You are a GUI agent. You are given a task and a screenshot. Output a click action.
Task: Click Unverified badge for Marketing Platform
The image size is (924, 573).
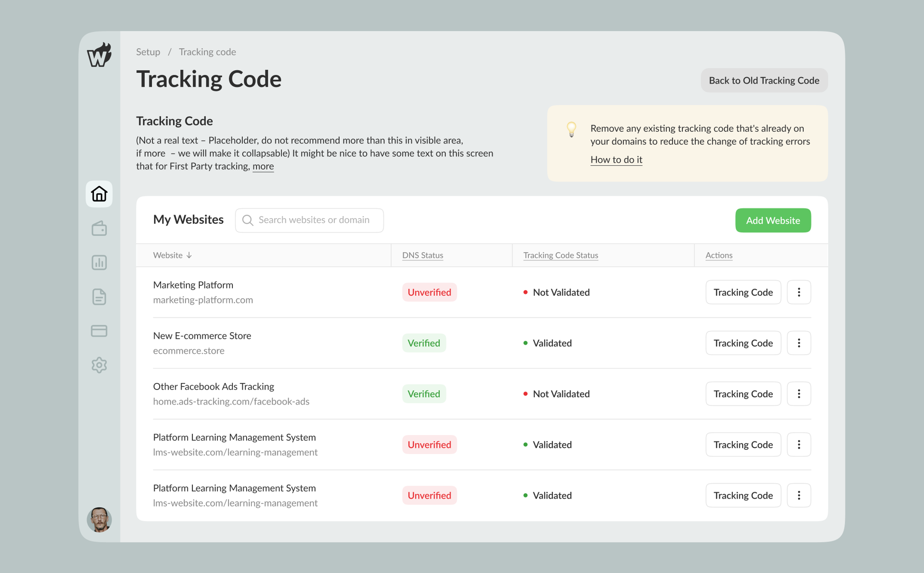430,292
